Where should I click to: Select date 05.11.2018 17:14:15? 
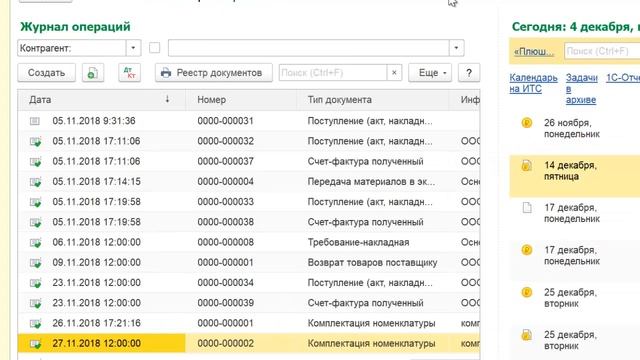pos(96,182)
